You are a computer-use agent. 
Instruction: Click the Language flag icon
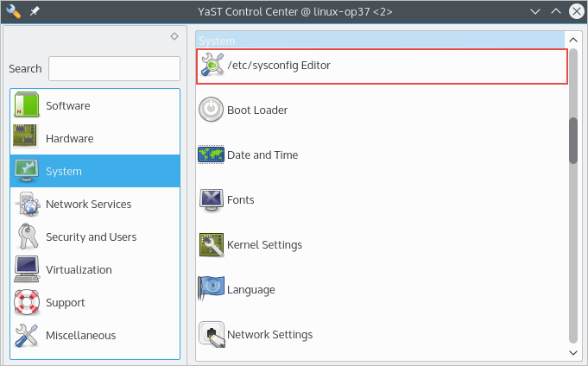tap(212, 290)
